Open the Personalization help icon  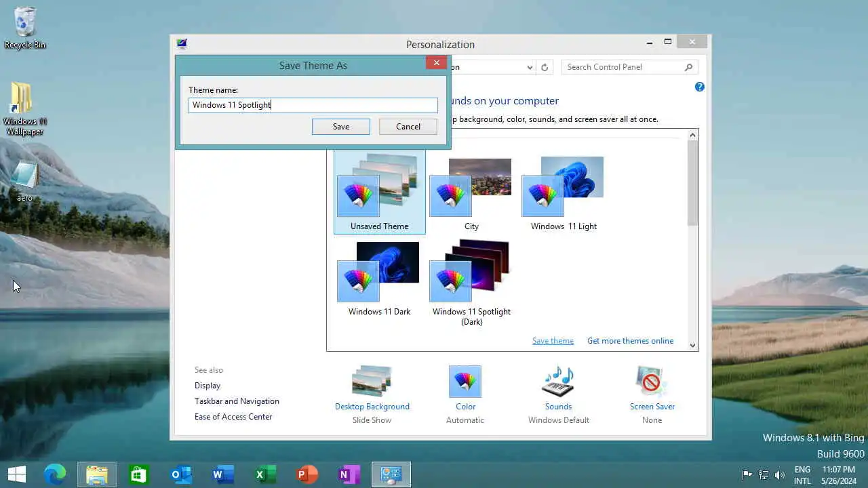[x=700, y=87]
